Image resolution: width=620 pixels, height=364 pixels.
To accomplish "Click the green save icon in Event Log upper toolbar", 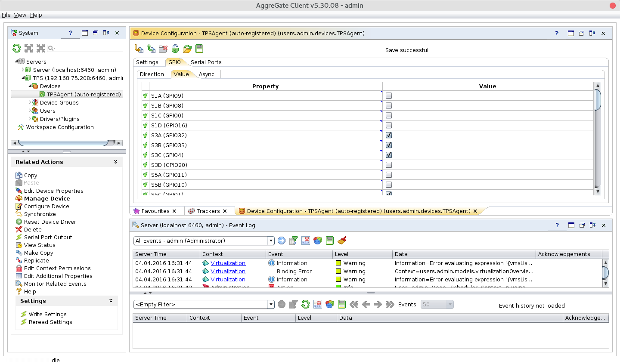I will 330,241.
